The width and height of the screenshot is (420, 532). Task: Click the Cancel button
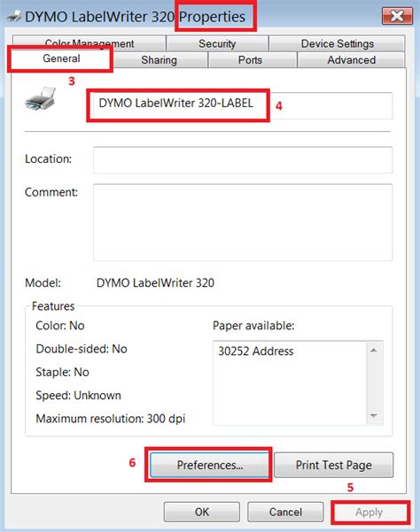point(285,512)
